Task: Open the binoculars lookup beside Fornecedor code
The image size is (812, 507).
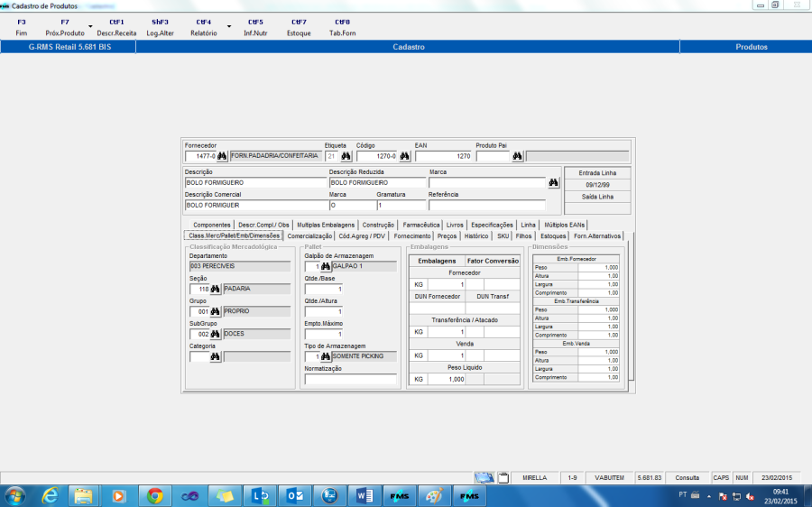Action: click(x=222, y=156)
